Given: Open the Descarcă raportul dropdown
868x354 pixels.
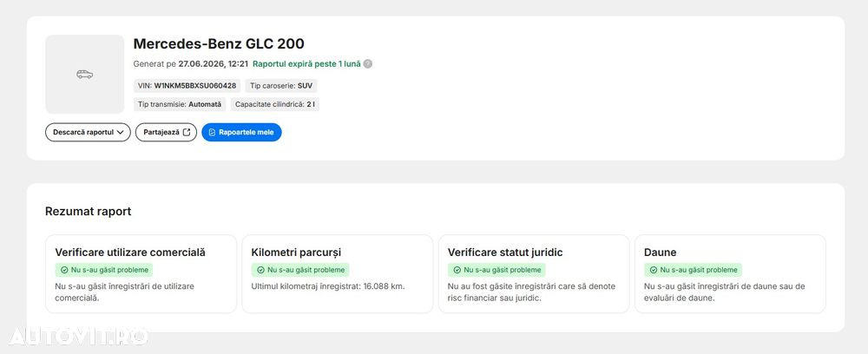Looking at the screenshot, I should click(x=88, y=132).
